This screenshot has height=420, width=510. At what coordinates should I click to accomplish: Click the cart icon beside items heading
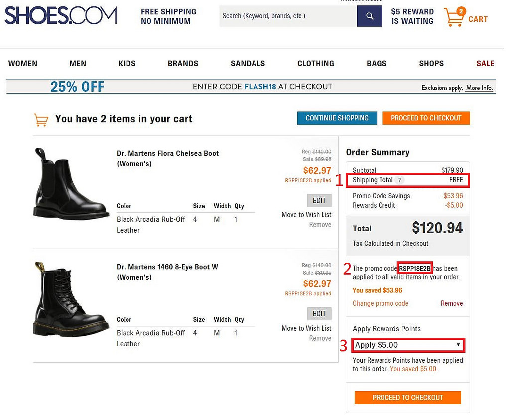(x=41, y=120)
